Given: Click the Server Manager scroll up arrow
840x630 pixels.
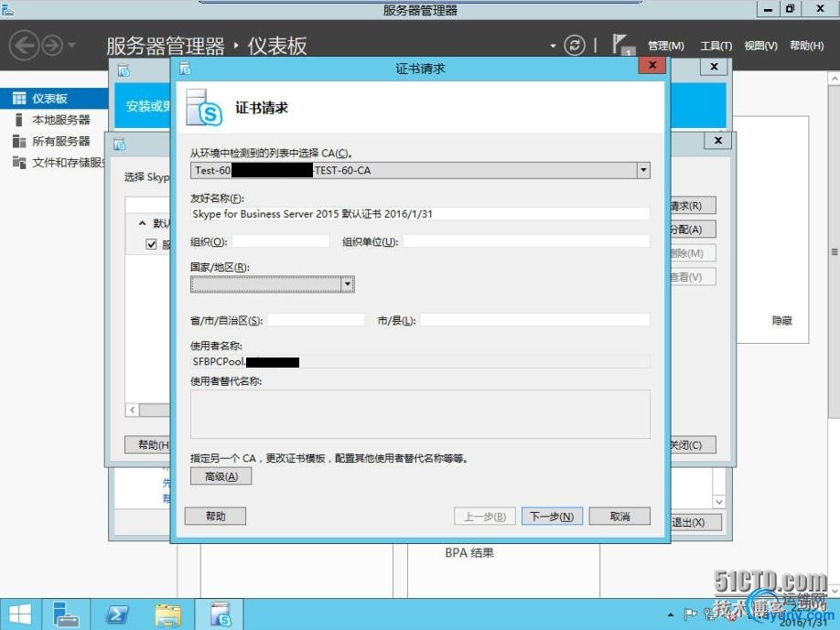Looking at the screenshot, I should click(835, 78).
